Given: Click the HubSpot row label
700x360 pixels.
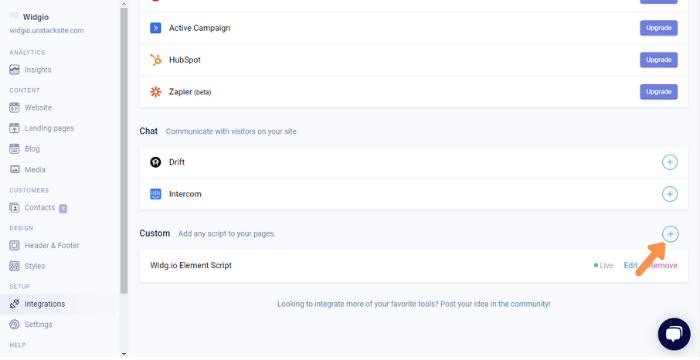Looking at the screenshot, I should 184,60.
